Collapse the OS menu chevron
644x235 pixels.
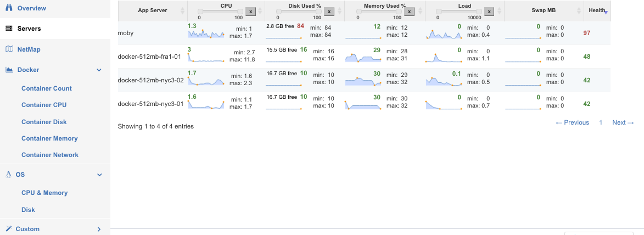tap(99, 175)
